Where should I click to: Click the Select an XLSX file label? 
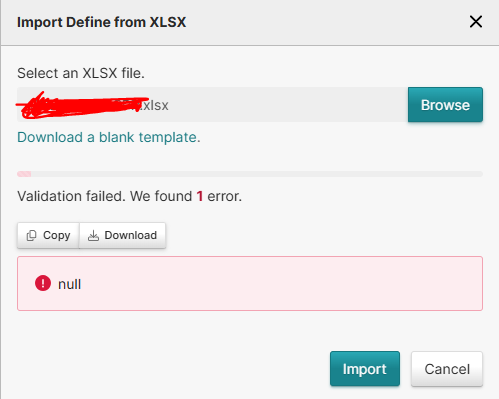click(x=81, y=73)
